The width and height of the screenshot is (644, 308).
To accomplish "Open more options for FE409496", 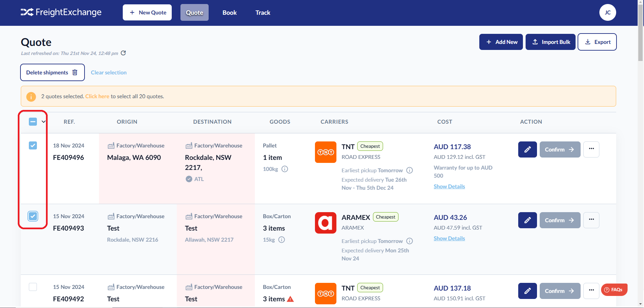I will pyautogui.click(x=591, y=149).
